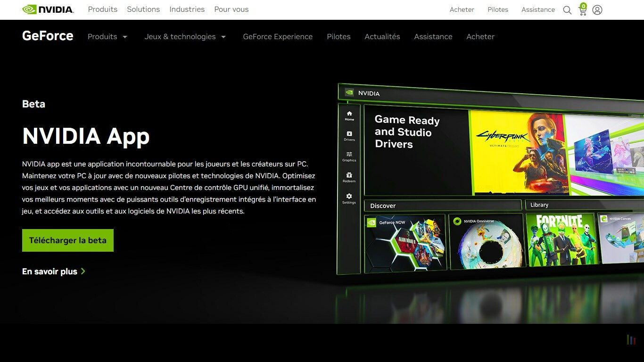Click the Télécharger la beta button
The width and height of the screenshot is (644, 362).
tap(68, 240)
